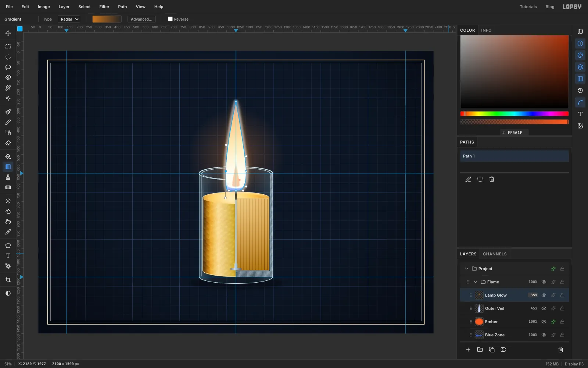Open the Layers panel icon in sidebar

[x=580, y=67]
